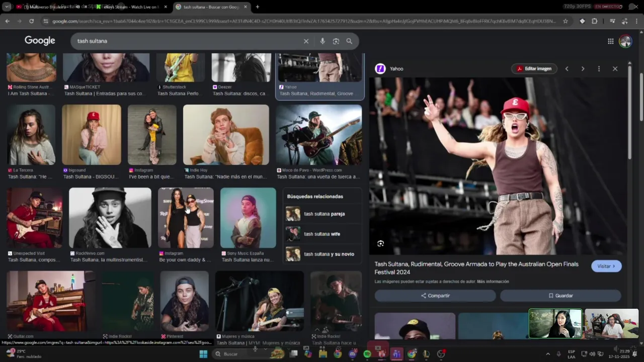The image size is (644, 362).
Task: Open the Windows Start menu
Action: point(203,354)
